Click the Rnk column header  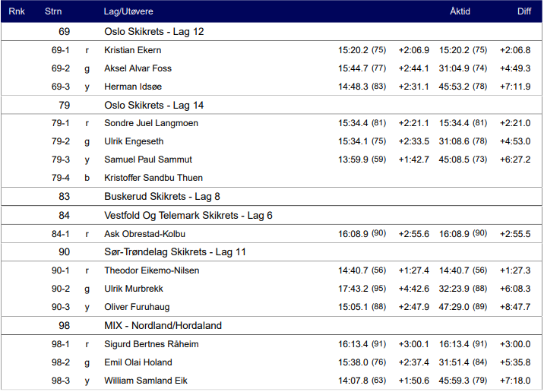16,11
